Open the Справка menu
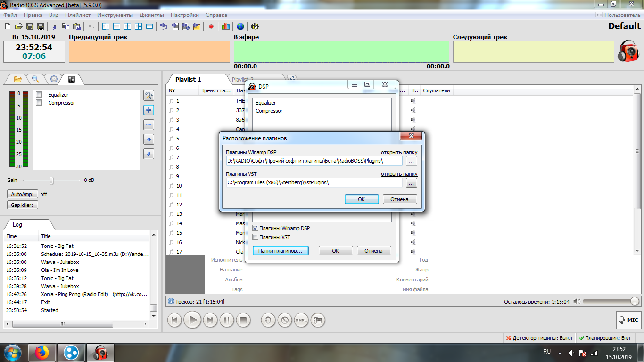The width and height of the screenshot is (644, 362). point(216,15)
